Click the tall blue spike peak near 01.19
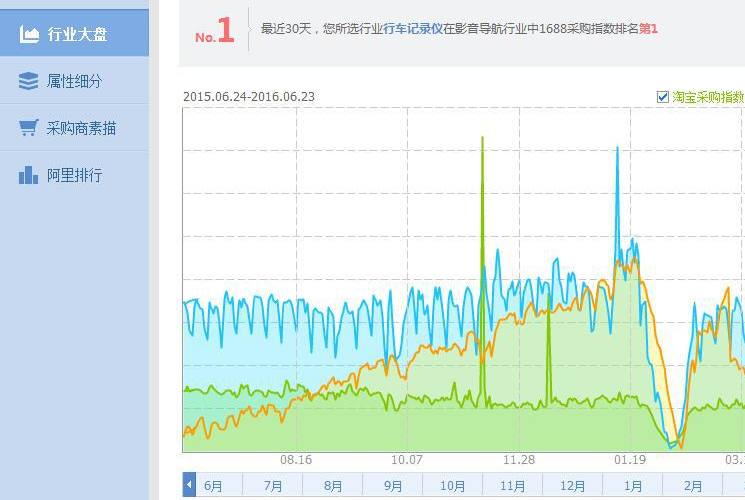Viewport: 745px width, 500px height. pyautogui.click(x=617, y=150)
